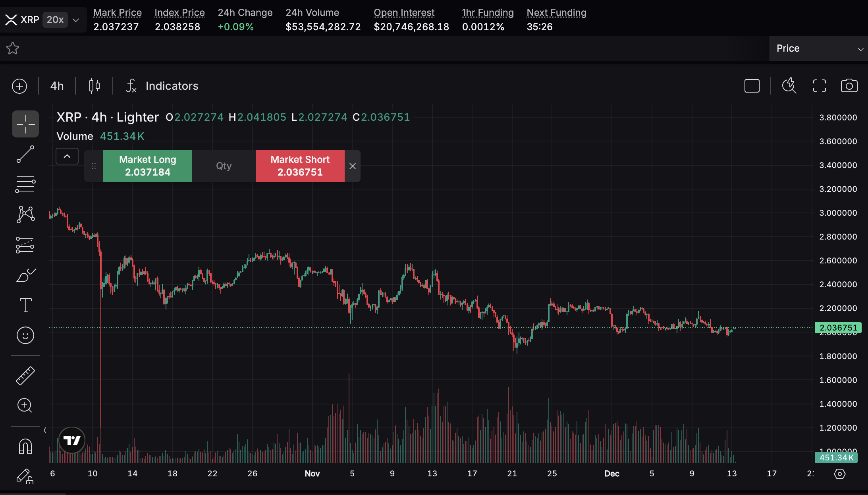This screenshot has height=495, width=868.
Task: Select the text annotation tool
Action: (25, 305)
